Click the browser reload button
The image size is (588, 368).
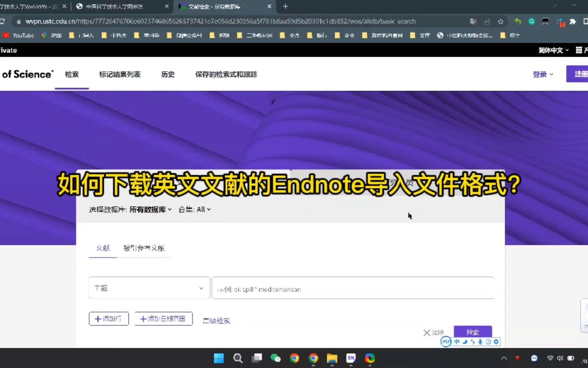point(2,22)
